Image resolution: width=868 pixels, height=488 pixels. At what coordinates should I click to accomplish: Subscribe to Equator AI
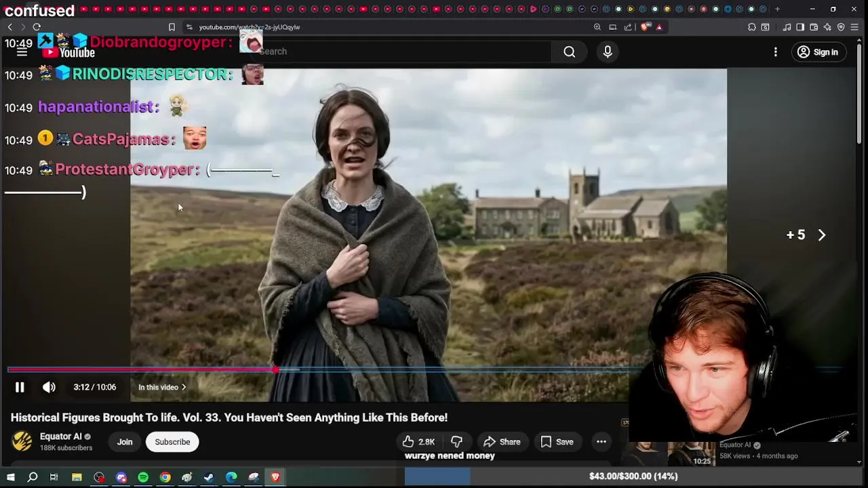pos(172,442)
